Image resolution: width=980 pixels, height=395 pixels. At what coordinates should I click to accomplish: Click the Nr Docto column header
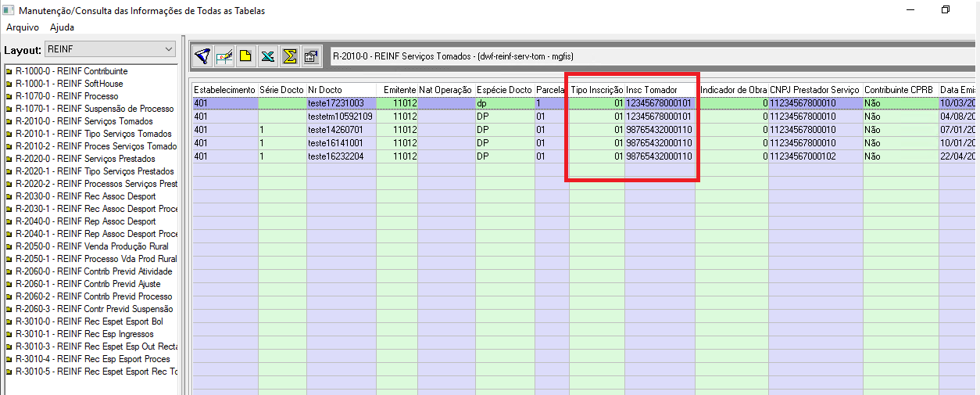(x=341, y=90)
